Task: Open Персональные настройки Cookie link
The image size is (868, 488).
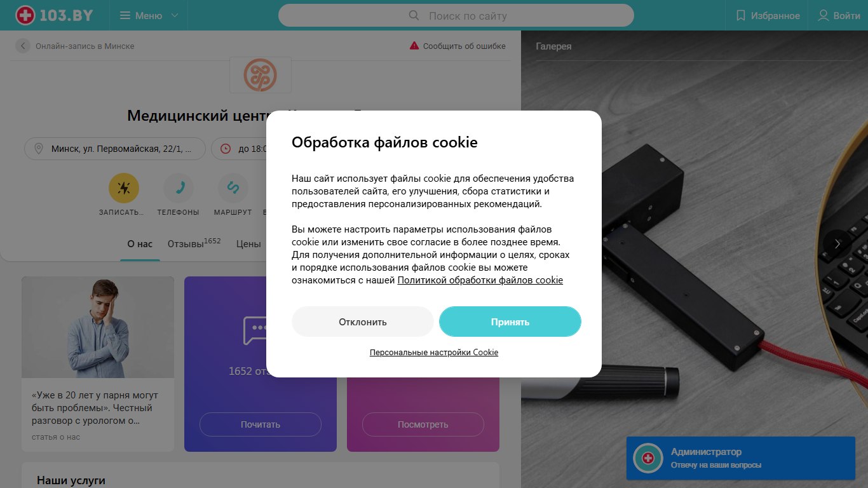Action: [x=434, y=352]
